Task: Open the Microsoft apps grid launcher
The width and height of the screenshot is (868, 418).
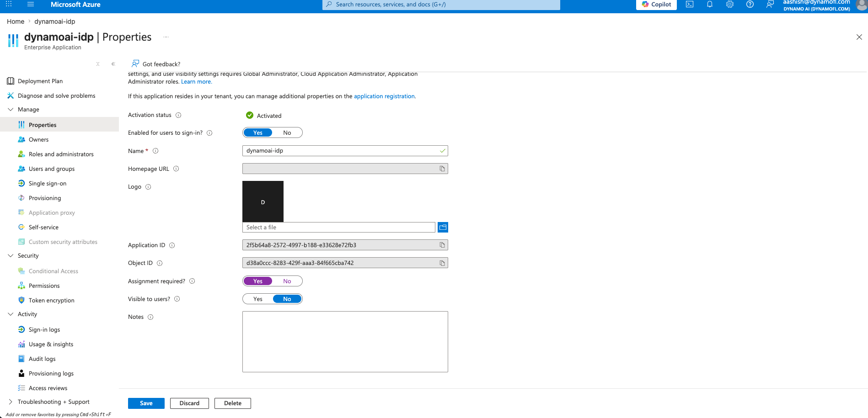Action: tap(9, 4)
